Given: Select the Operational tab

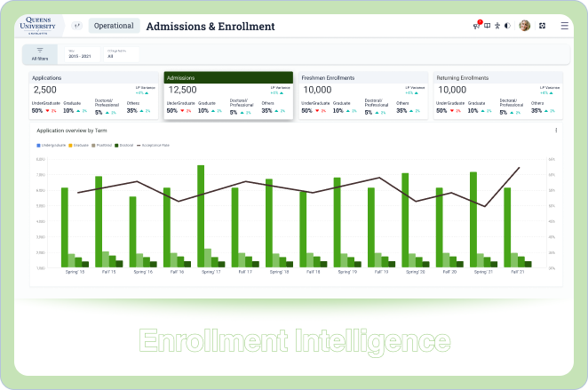Looking at the screenshot, I should (114, 27).
